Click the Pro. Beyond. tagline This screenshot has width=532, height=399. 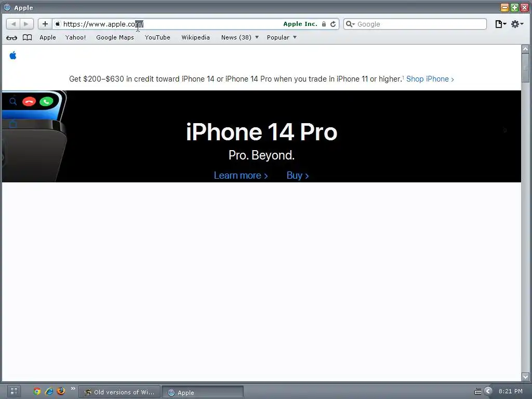pos(262,155)
